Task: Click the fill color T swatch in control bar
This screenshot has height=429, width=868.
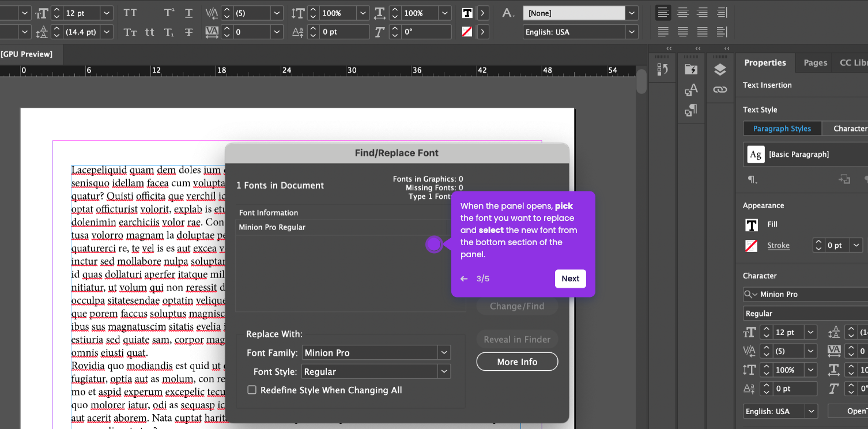Action: pyautogui.click(x=467, y=13)
